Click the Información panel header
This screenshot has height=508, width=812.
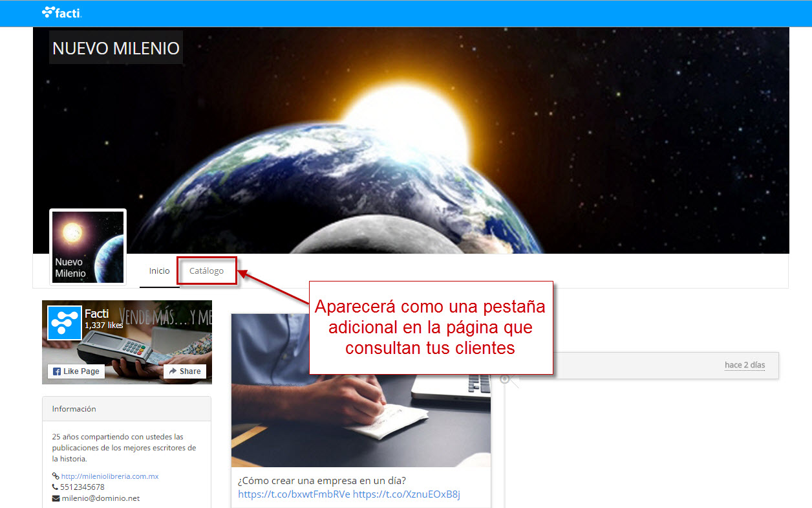pyautogui.click(x=127, y=409)
